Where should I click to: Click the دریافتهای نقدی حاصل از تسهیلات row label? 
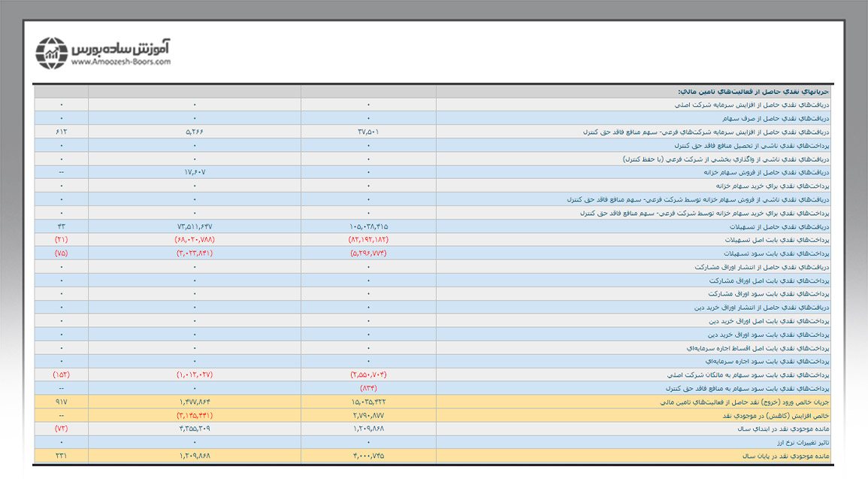pos(774,226)
